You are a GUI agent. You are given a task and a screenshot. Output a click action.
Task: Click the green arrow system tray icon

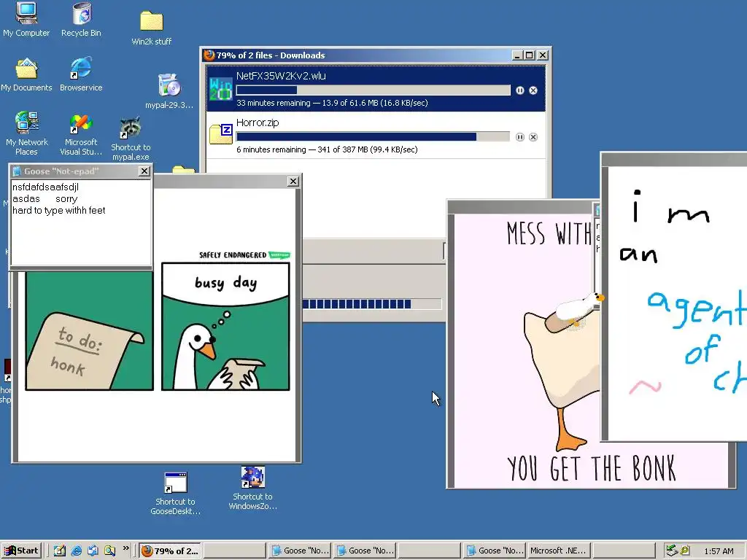click(x=672, y=551)
